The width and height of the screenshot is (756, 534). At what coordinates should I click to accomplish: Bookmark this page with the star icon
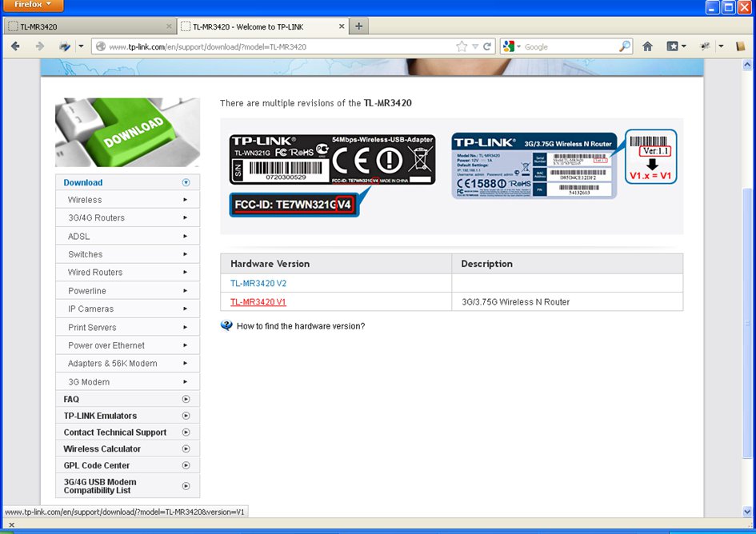point(462,46)
